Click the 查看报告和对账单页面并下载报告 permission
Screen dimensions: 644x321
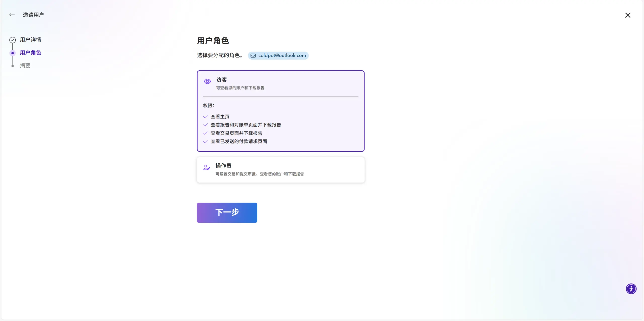tap(246, 125)
